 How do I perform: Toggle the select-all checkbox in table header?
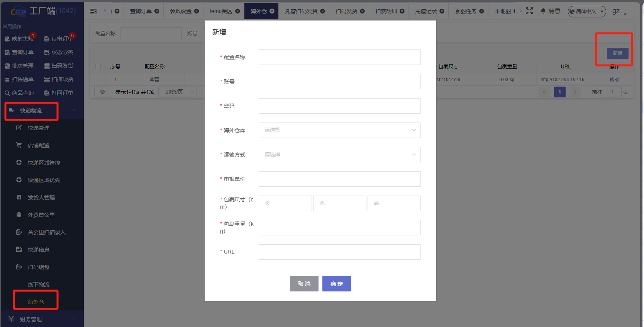click(x=98, y=66)
